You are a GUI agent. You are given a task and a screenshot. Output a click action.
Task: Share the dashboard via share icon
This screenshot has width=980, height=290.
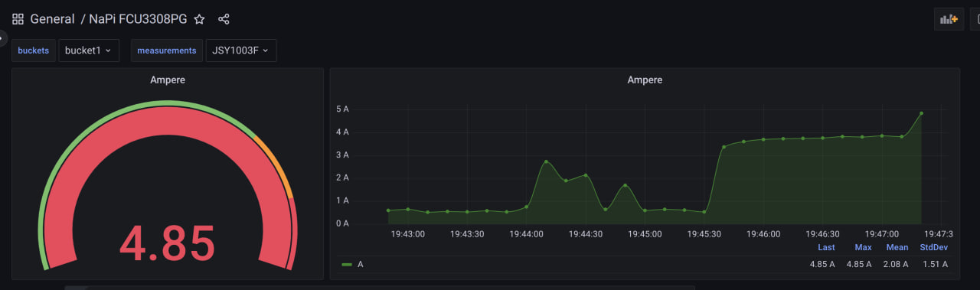pyautogui.click(x=224, y=19)
